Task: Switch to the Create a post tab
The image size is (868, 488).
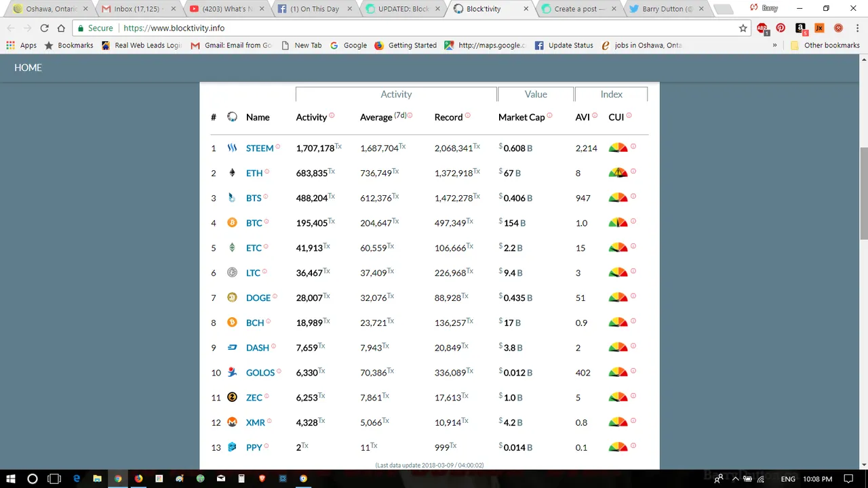Action: coord(578,9)
